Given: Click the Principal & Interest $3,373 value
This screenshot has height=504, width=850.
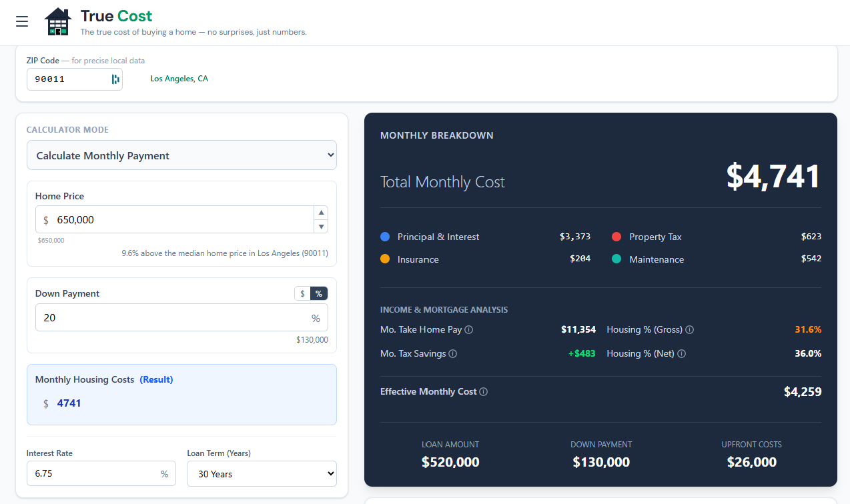Looking at the screenshot, I should pyautogui.click(x=575, y=237).
